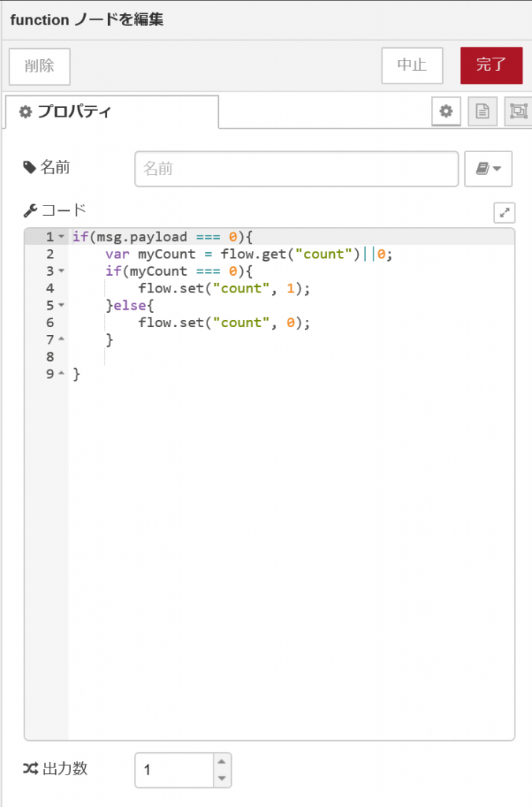Expand code editor to full screen

[504, 212]
